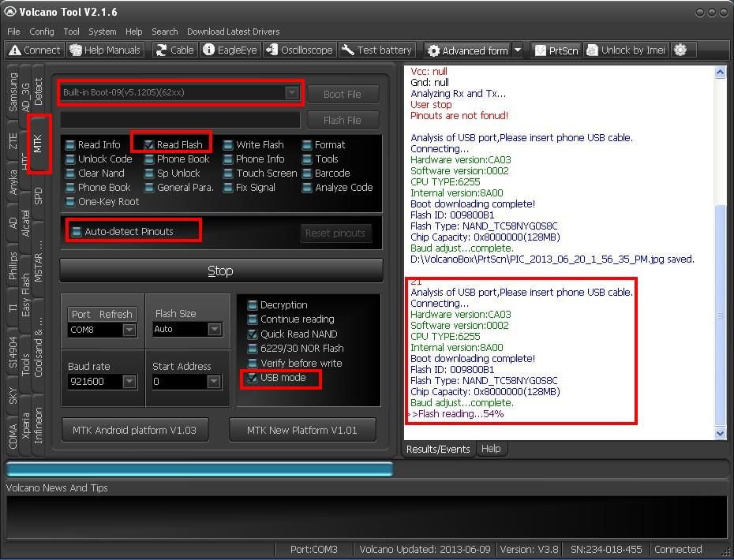734x560 pixels.
Task: Open the Built-in Boot file dropdown
Action: tap(292, 92)
